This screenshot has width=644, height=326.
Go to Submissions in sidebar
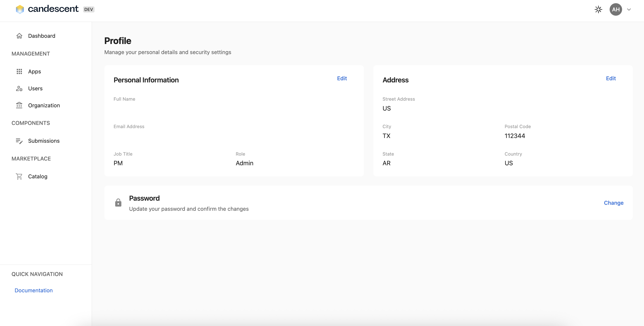pyautogui.click(x=44, y=141)
